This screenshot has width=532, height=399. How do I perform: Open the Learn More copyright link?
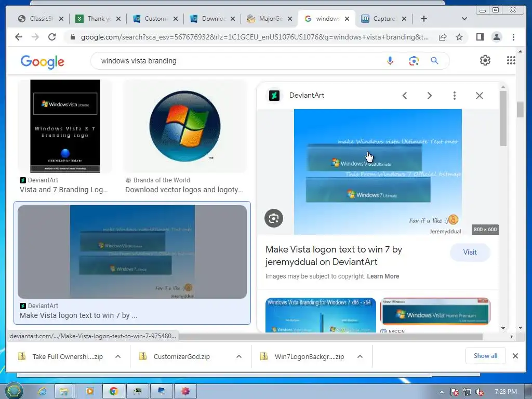coord(383,276)
